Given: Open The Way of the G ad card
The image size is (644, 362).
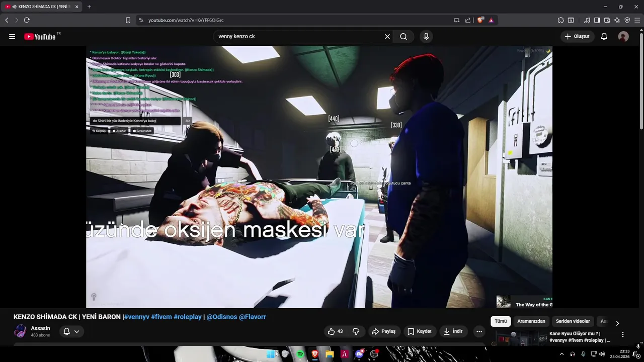Looking at the screenshot, I should pos(524,302).
